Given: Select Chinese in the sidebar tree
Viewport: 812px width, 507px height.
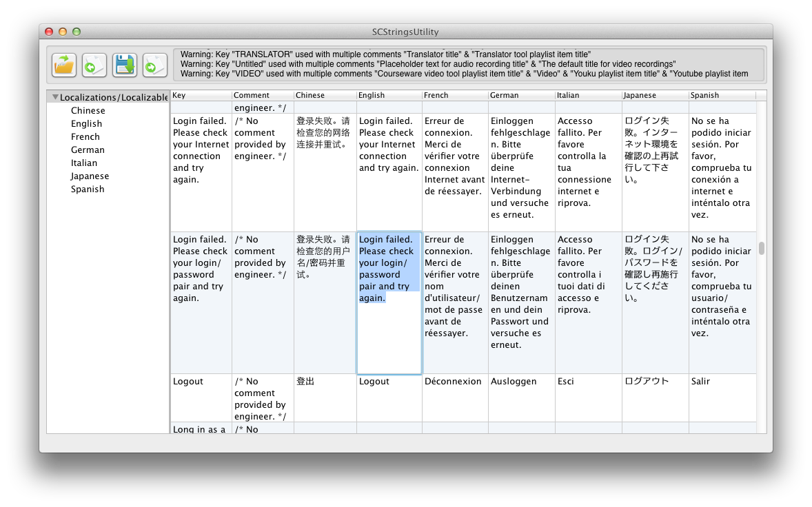Looking at the screenshot, I should coord(88,110).
